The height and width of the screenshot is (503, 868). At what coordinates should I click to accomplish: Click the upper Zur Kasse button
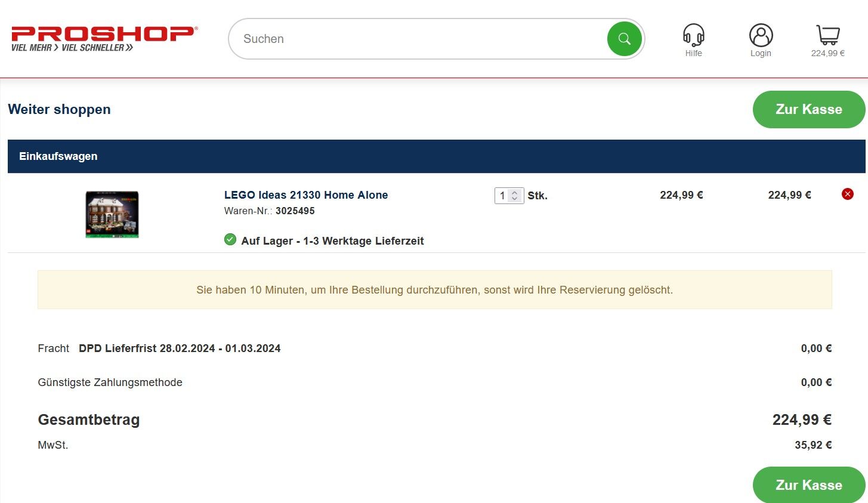point(809,109)
